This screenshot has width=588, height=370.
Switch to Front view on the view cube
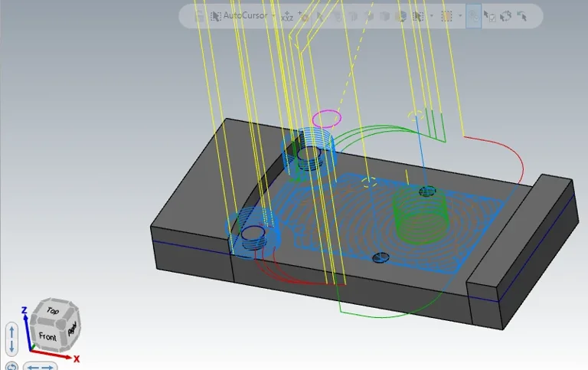[47, 336]
